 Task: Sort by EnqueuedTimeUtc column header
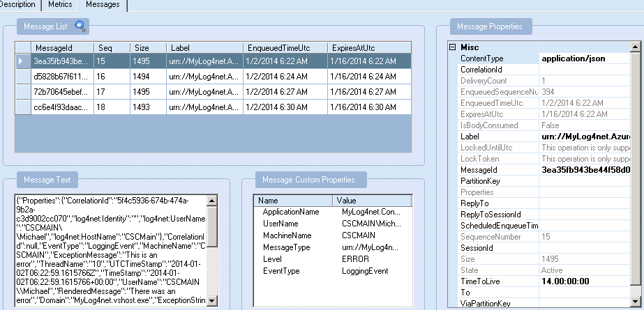pyautogui.click(x=285, y=47)
